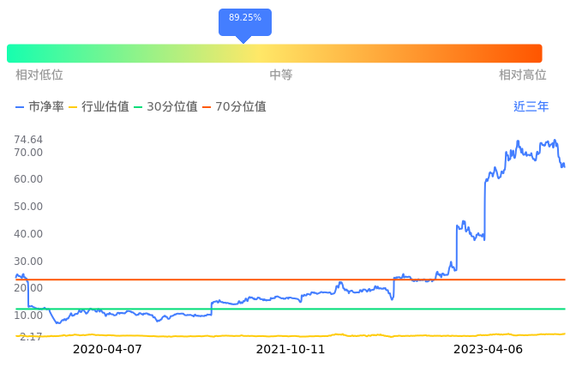Click the yellow industry valuation line
This screenshot has width=588, height=379.
(x=257, y=335)
